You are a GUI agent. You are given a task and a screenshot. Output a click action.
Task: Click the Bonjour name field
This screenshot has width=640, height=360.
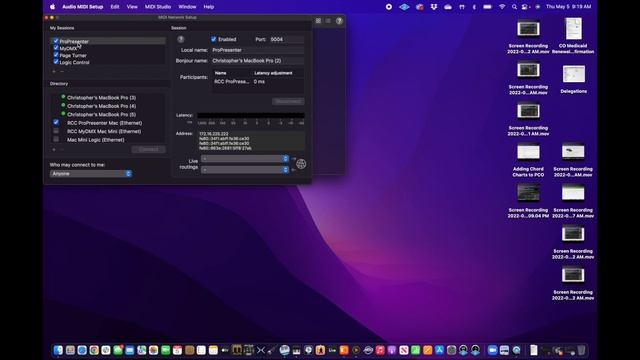click(x=258, y=60)
